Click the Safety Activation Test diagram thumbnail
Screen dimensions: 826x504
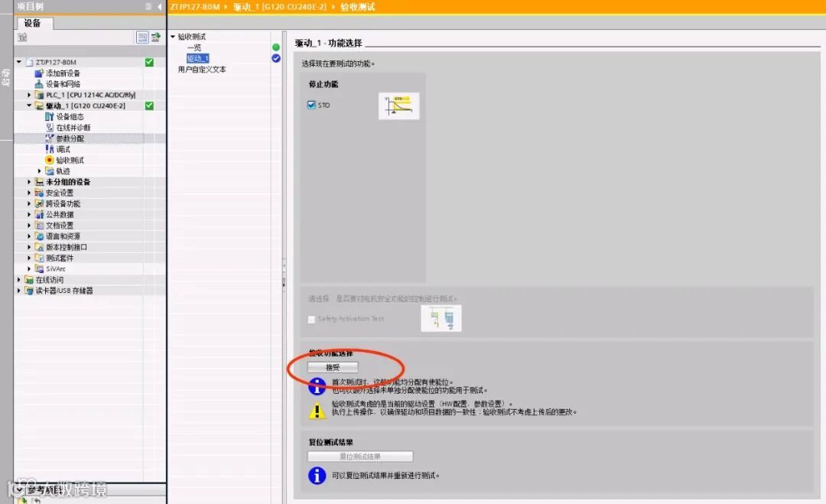(x=441, y=318)
